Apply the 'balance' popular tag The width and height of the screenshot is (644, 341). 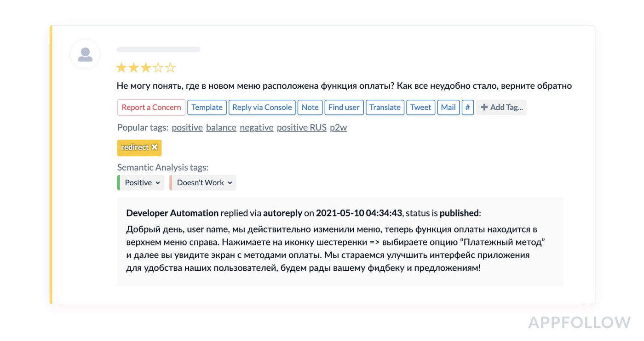[221, 128]
